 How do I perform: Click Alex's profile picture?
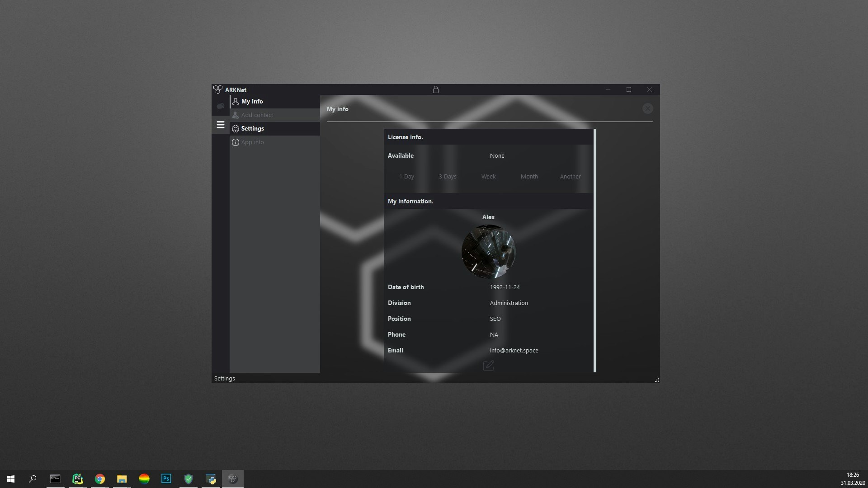(488, 252)
